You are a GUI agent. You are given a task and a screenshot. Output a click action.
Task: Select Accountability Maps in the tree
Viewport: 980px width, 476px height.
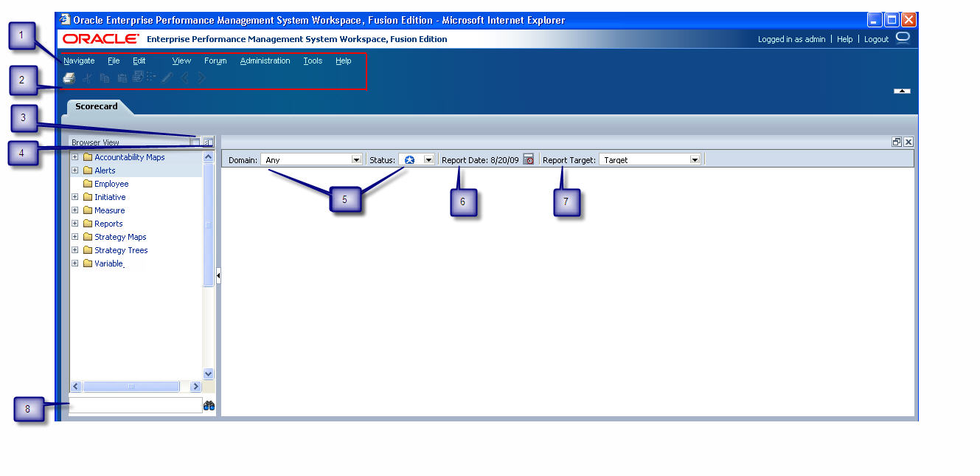(x=130, y=157)
